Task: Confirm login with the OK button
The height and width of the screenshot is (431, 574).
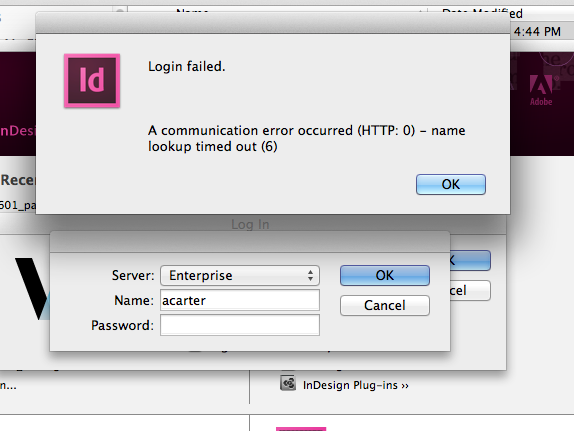Action: 385,275
